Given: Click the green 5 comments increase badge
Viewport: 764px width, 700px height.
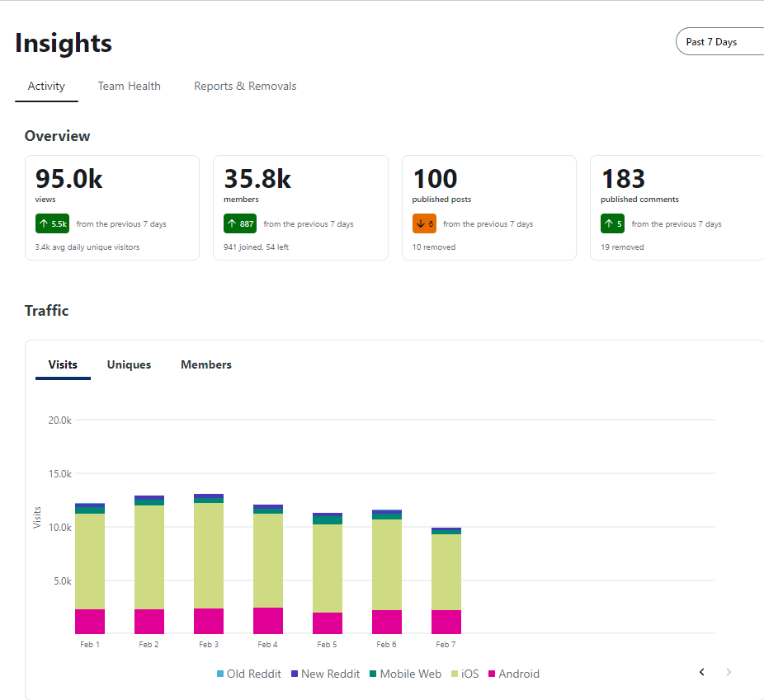Looking at the screenshot, I should [612, 224].
